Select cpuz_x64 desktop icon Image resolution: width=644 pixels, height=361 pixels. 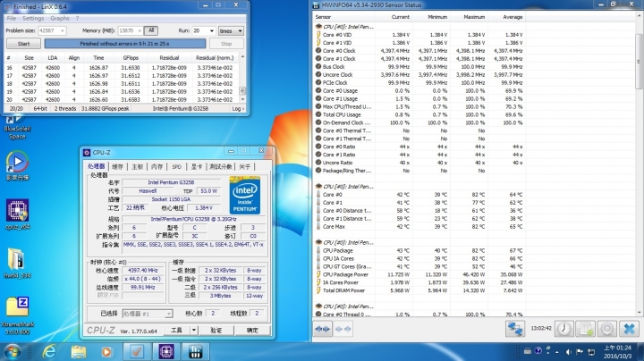coord(17,214)
